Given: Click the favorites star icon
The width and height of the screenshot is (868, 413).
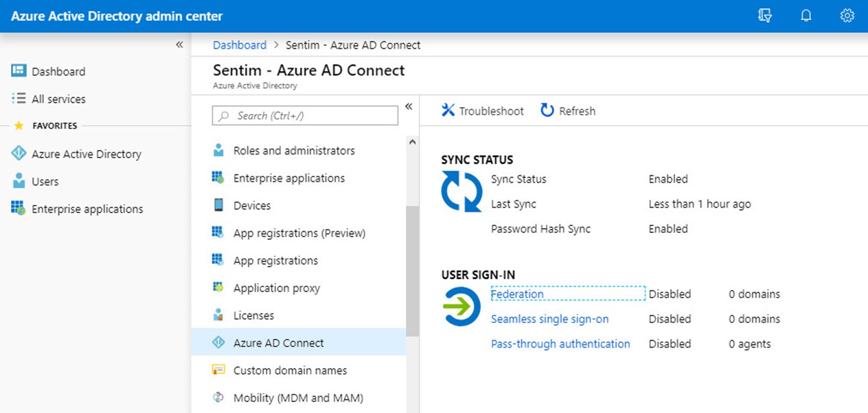Looking at the screenshot, I should pos(19,126).
